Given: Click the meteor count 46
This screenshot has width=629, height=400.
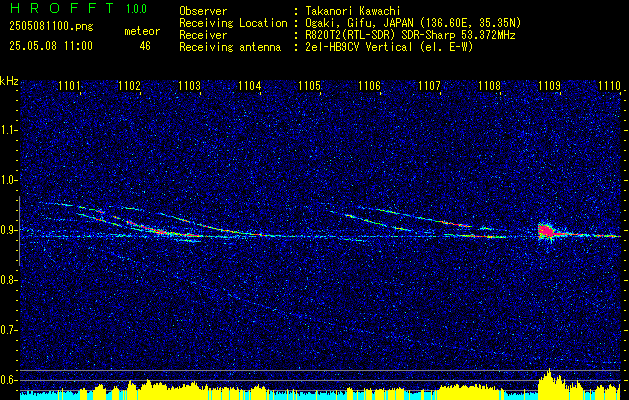Looking at the screenshot, I should pyautogui.click(x=145, y=46).
